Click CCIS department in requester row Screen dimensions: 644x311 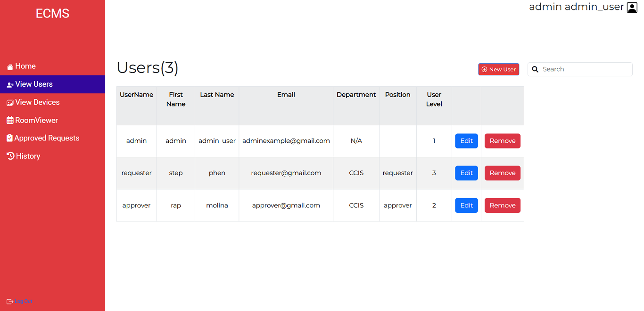[x=356, y=173]
